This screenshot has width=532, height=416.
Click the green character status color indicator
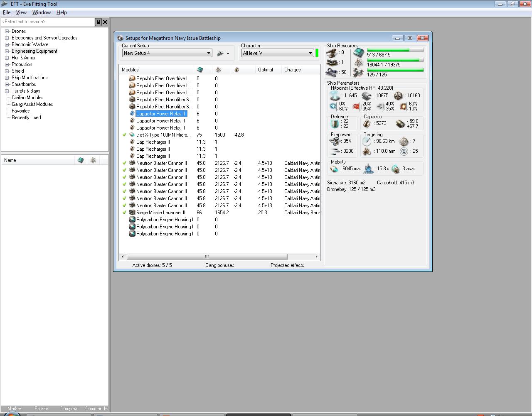tap(317, 53)
